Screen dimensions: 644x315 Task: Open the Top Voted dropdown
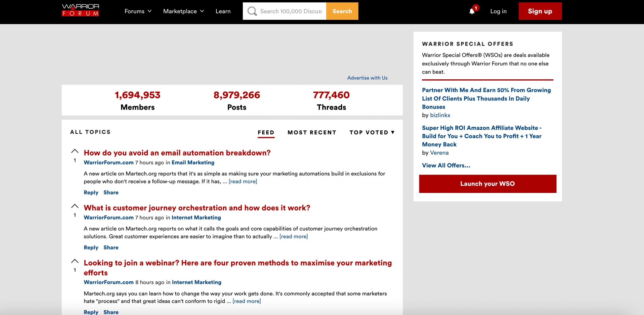coord(372,132)
